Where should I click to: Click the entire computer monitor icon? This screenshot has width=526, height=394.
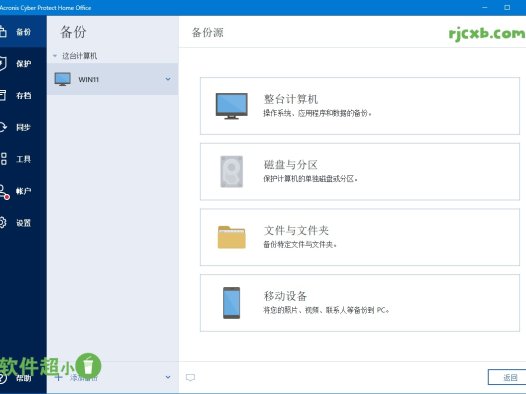click(231, 106)
